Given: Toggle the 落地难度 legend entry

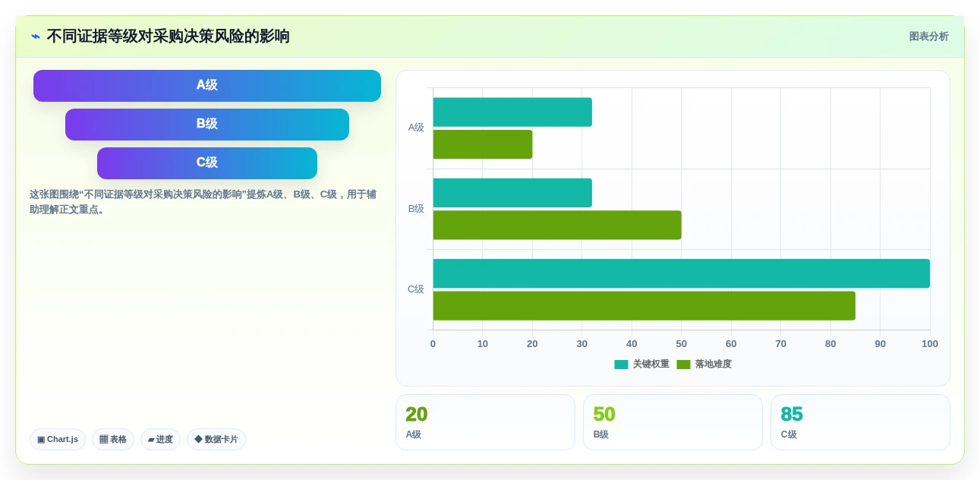Looking at the screenshot, I should (x=704, y=364).
